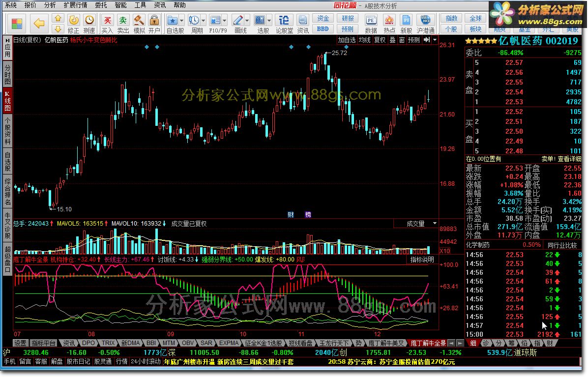588x377 pixels.
Task: Click the yellow back arrow icon
Action: pos(39,24)
